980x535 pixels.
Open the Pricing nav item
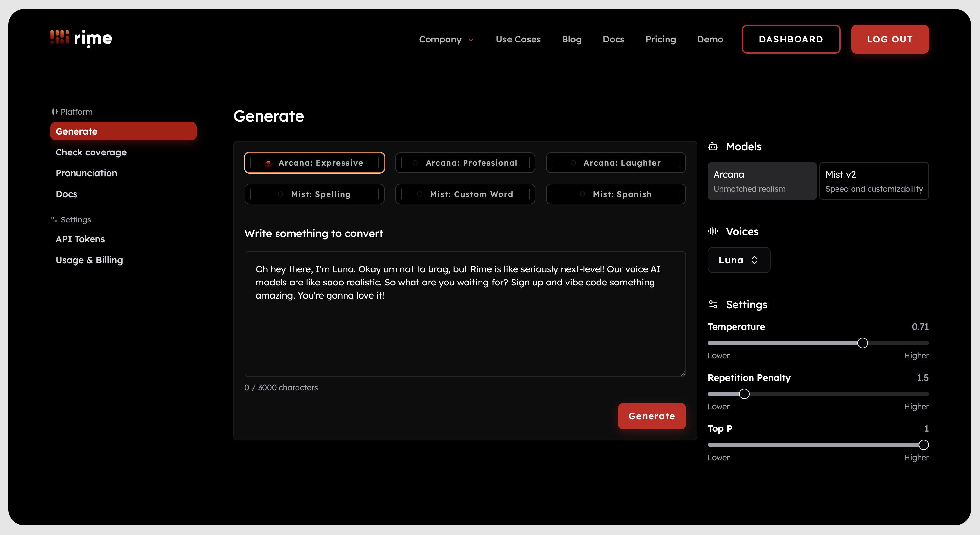point(660,39)
